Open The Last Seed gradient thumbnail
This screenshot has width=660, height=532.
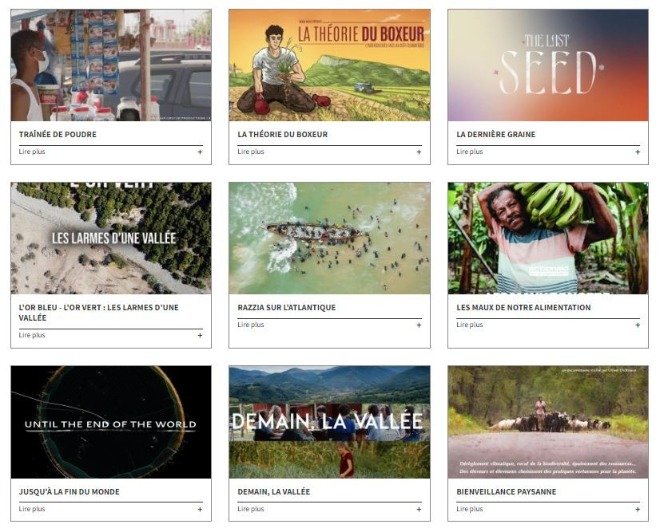pos(548,65)
